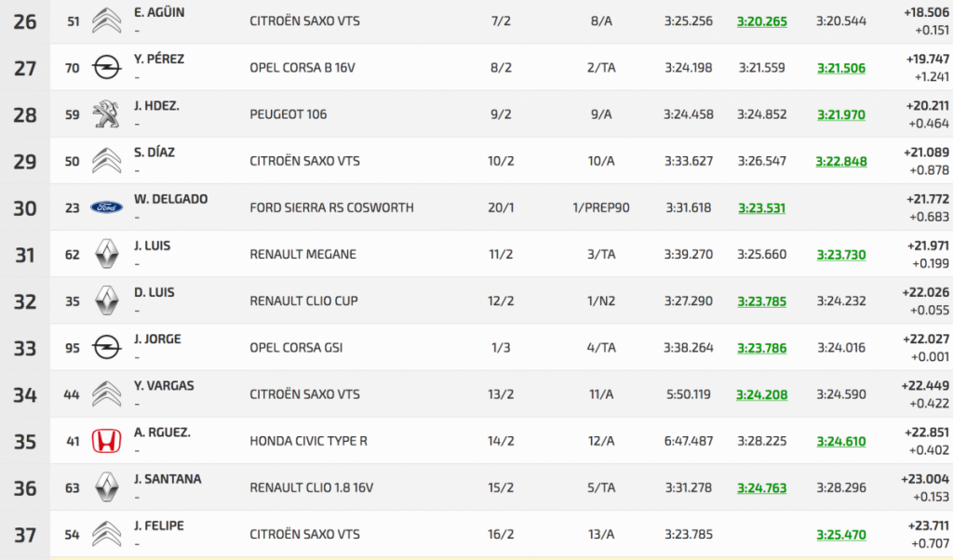Select position number 33 in the standings
953x560 pixels.
pos(25,348)
